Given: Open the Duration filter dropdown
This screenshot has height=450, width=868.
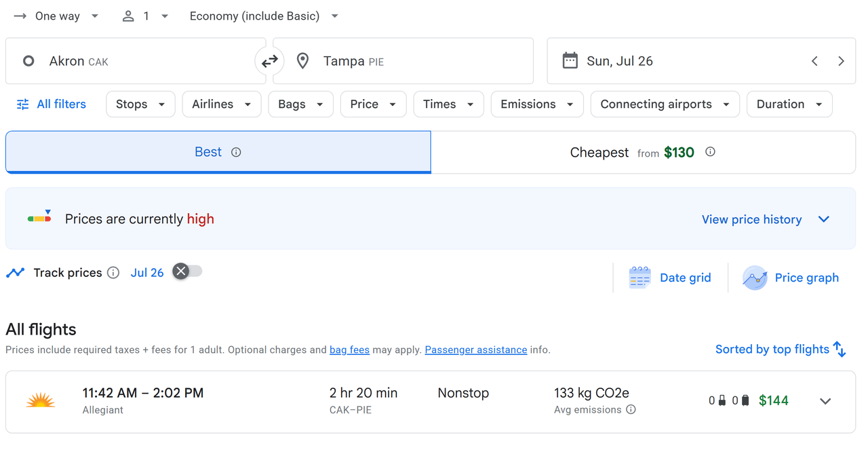Looking at the screenshot, I should pos(789,105).
